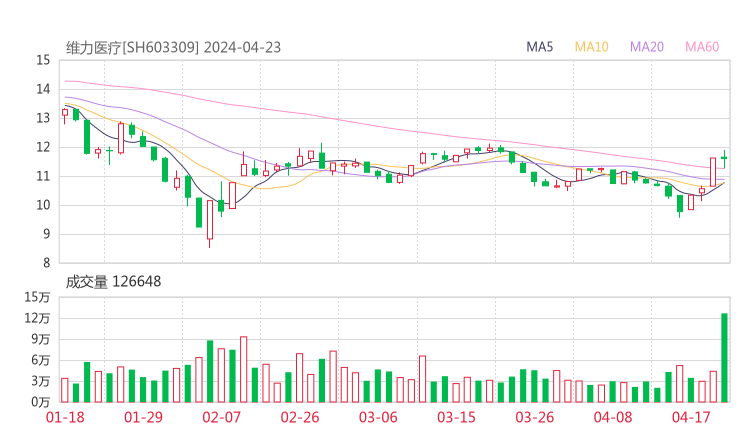The width and height of the screenshot is (740, 440).
Task: Click the MA10 legend label
Action: pos(591,47)
